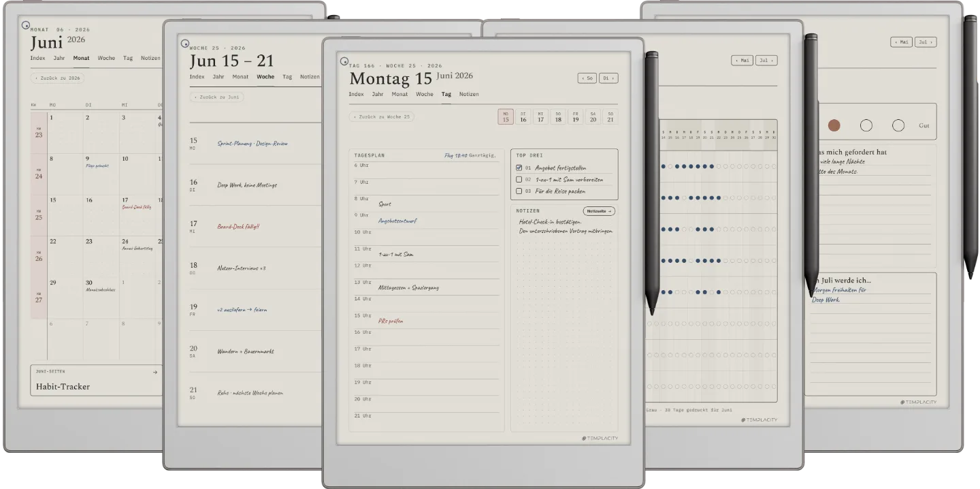Tap 'Zurück zu 2026' on month planner
Screen dimensions: 980x489
tap(58, 78)
